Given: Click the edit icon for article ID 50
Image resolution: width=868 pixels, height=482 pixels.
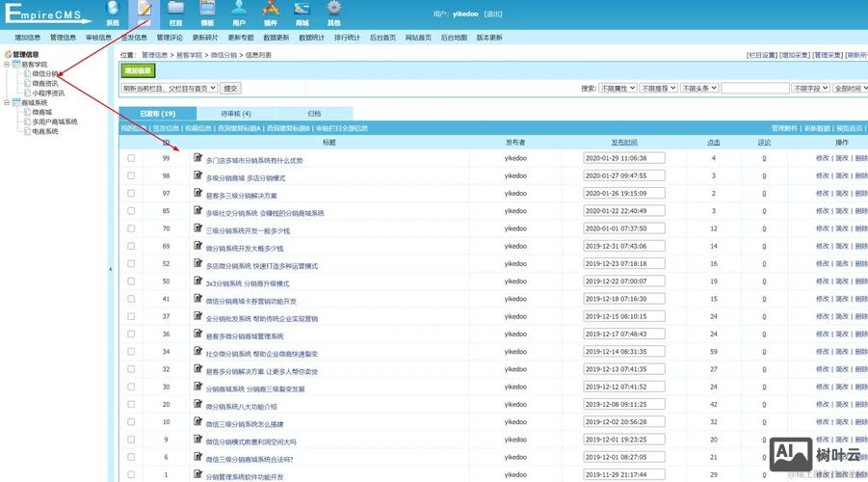Looking at the screenshot, I should [x=197, y=281].
